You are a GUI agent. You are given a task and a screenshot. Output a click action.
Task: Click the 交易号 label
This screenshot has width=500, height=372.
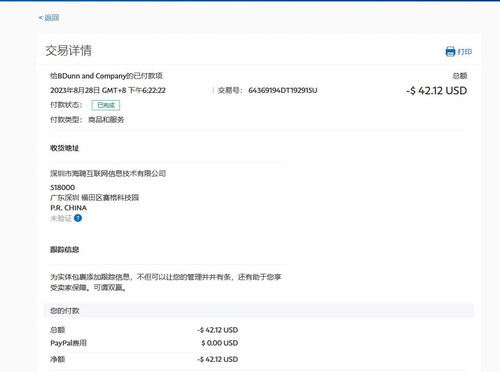(230, 90)
